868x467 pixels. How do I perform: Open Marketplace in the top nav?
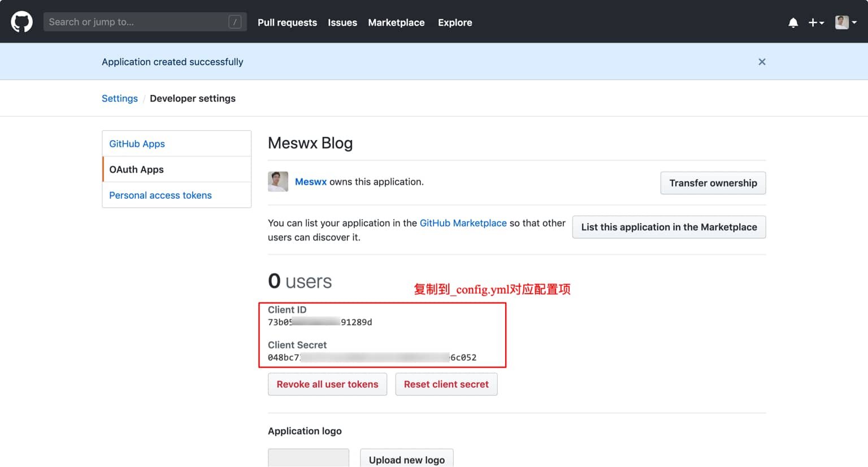[396, 23]
